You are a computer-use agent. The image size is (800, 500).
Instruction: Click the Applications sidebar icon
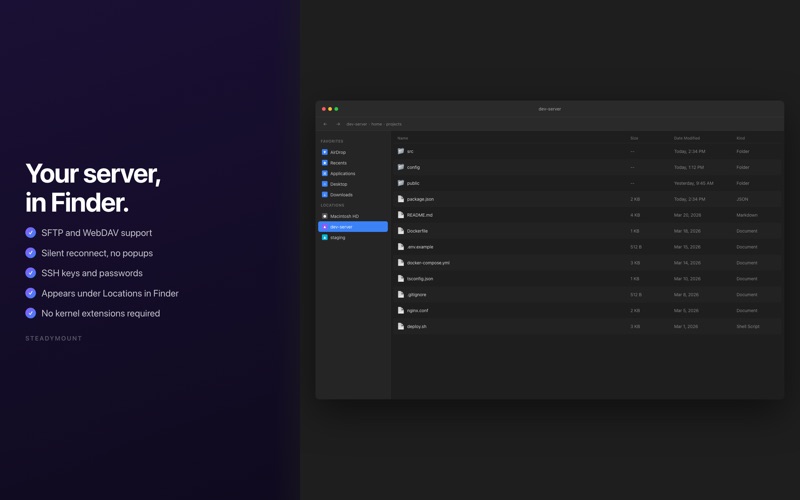(x=324, y=173)
